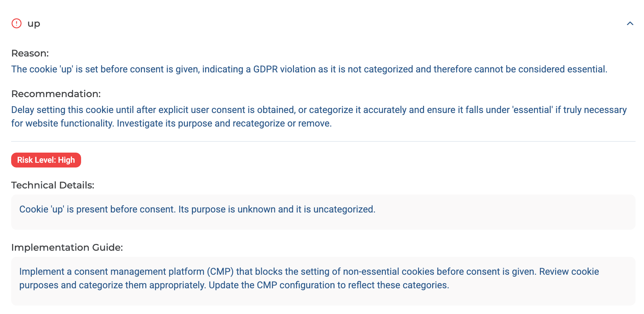
Task: Click the 'Implementation Guide:' heading
Action: [67, 247]
